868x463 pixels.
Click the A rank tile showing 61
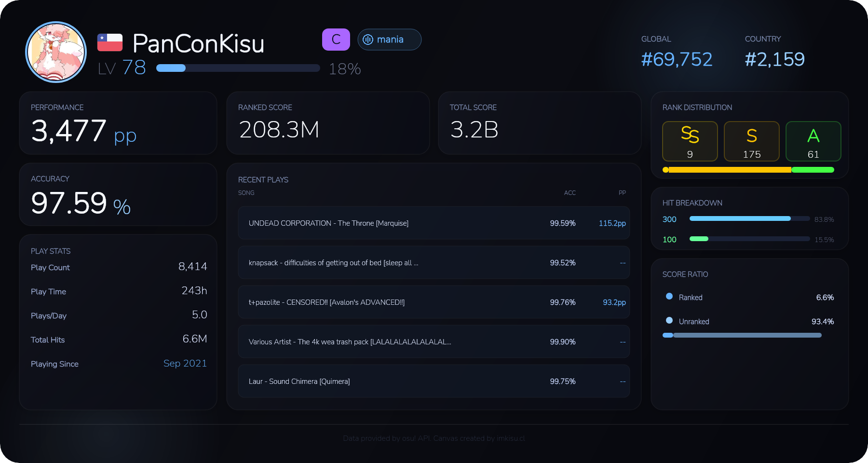point(813,141)
